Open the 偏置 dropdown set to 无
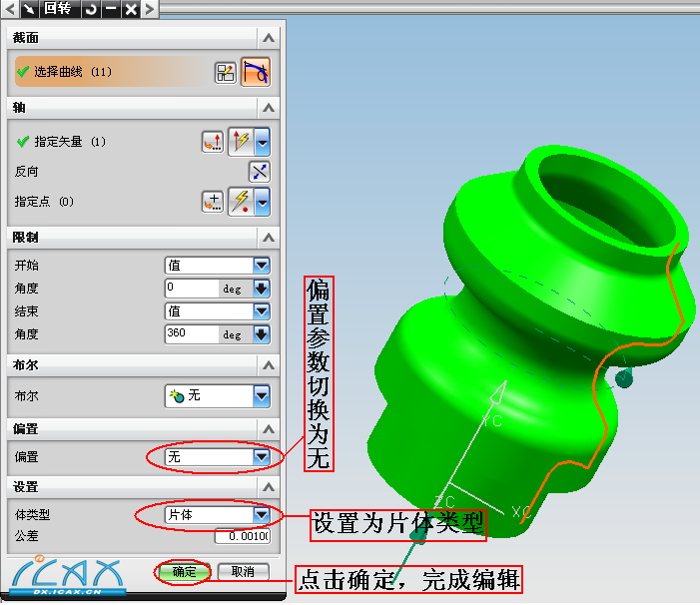700x605 pixels. coord(218,457)
